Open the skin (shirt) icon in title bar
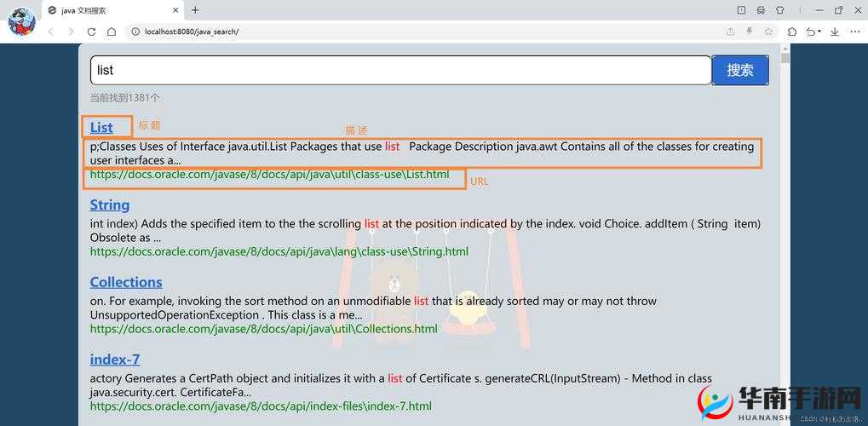This screenshot has width=868, height=426. coord(779,10)
